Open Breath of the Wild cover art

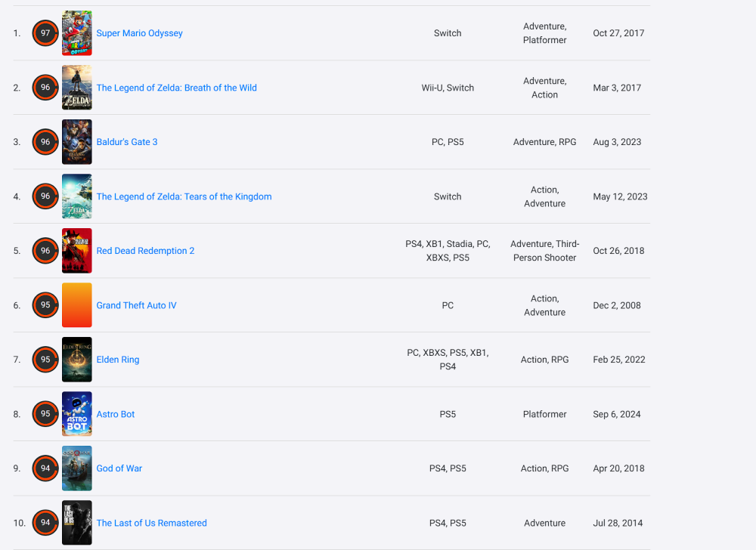coord(76,88)
